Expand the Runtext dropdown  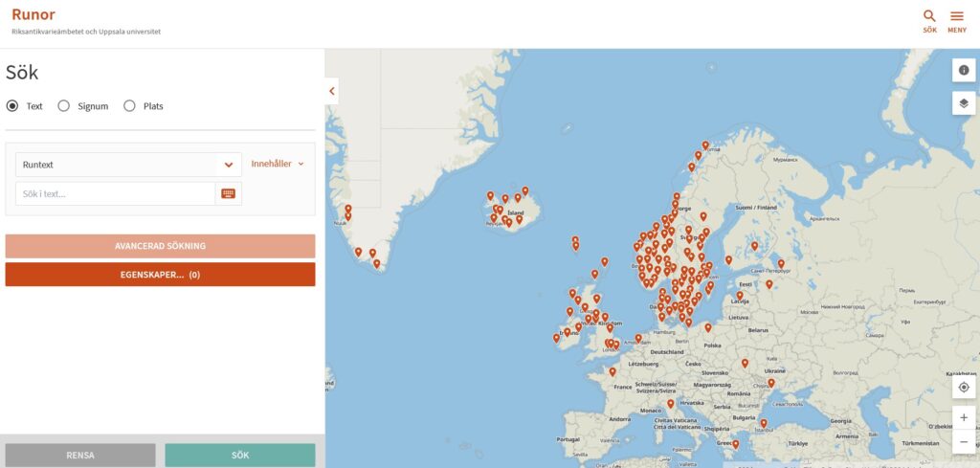229,165
